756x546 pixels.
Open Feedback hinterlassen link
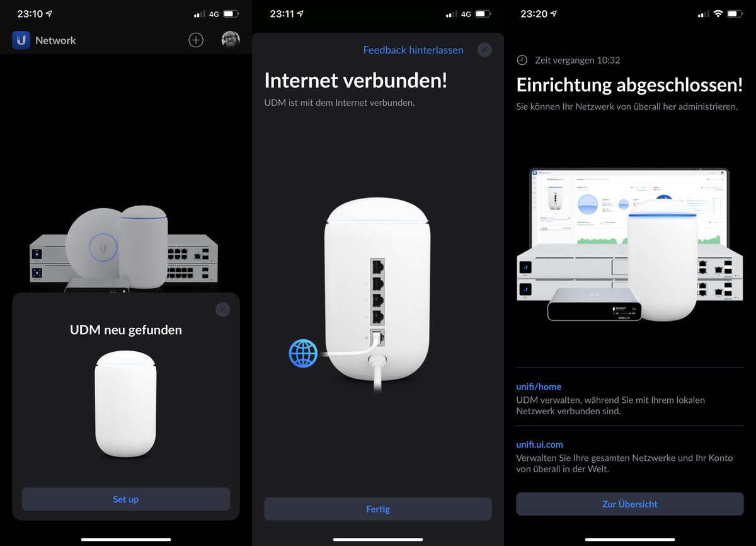click(x=413, y=50)
